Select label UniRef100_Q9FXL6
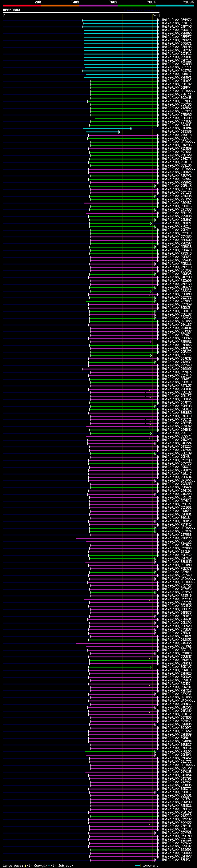Screen dimensions: 197x868 pyautogui.click(x=177, y=60)
